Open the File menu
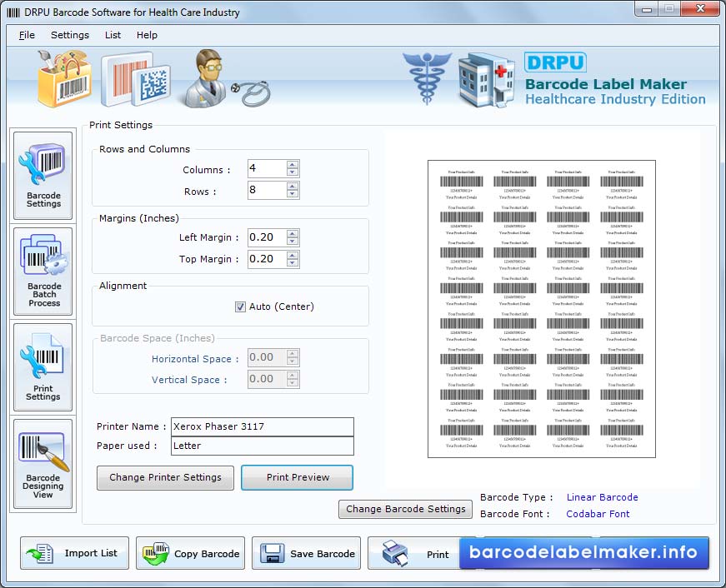This screenshot has height=588, width=726. pyautogui.click(x=27, y=35)
